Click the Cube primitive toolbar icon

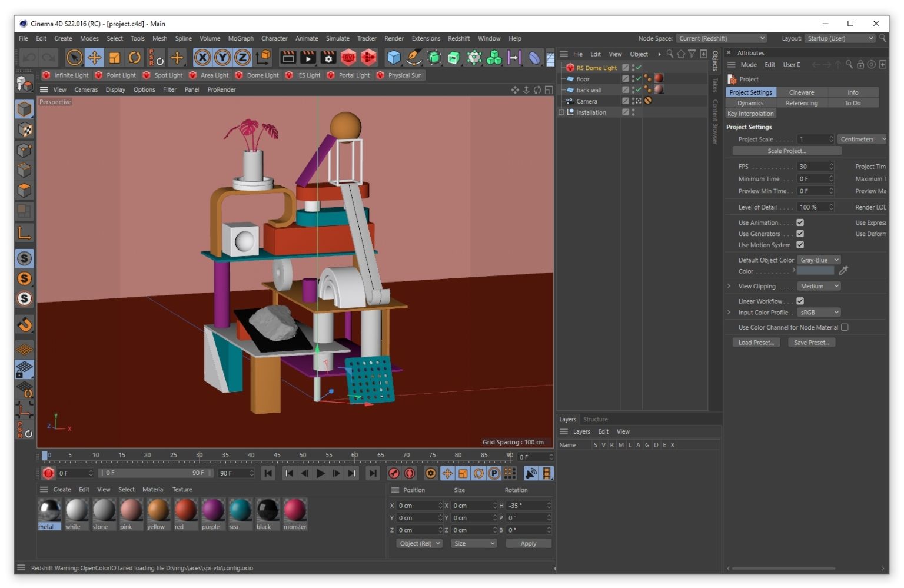coord(393,57)
